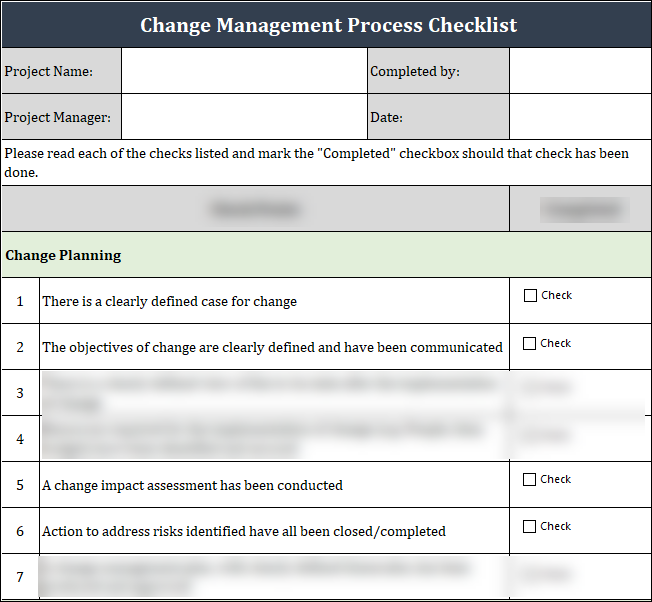Select the objectives of change description text
Image resolution: width=652 pixels, height=602 pixels.
[x=272, y=348]
